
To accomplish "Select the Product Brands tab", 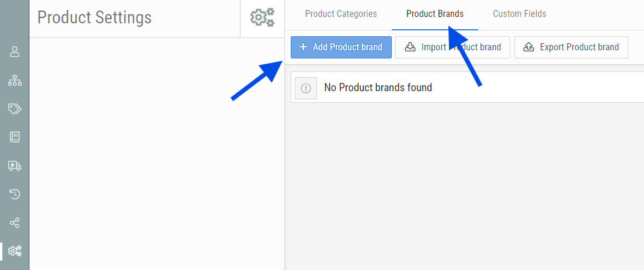I will click(434, 14).
